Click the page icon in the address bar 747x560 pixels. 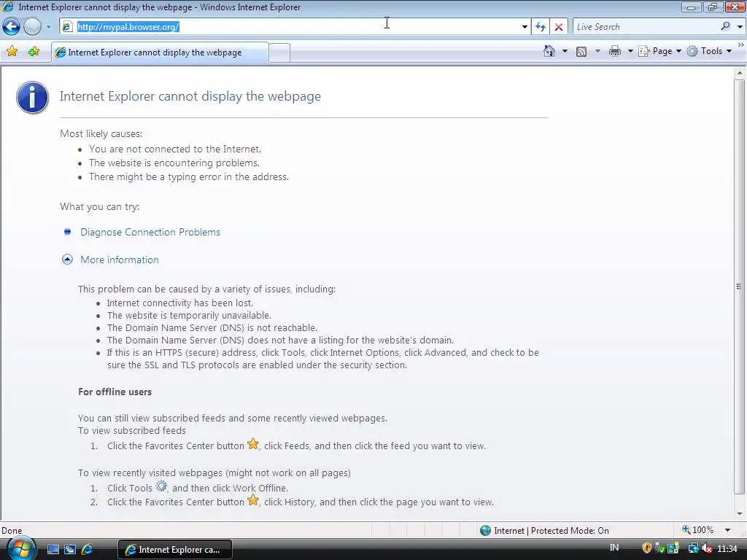[x=67, y=27]
